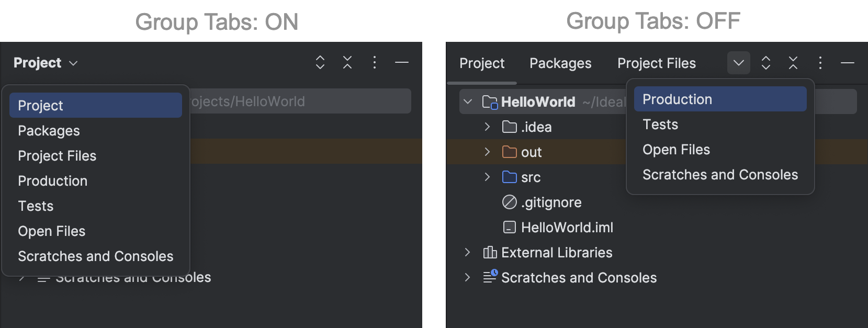Click Expand Selected icon in right panel
The height and width of the screenshot is (328, 868).
point(766,63)
